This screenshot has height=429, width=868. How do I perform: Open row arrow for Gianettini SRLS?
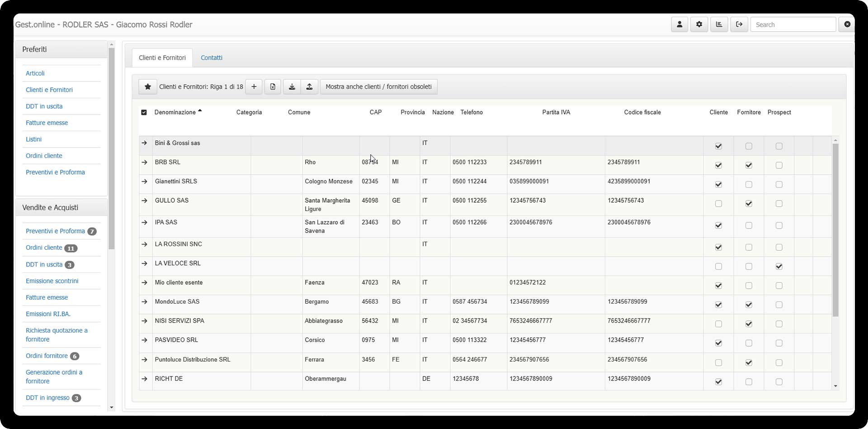(x=145, y=181)
